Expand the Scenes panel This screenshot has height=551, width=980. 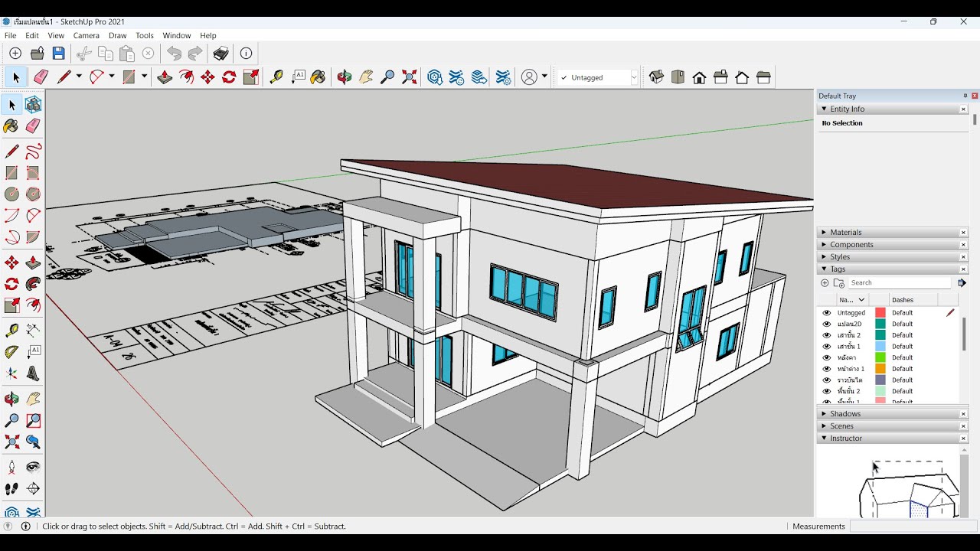[824, 426]
